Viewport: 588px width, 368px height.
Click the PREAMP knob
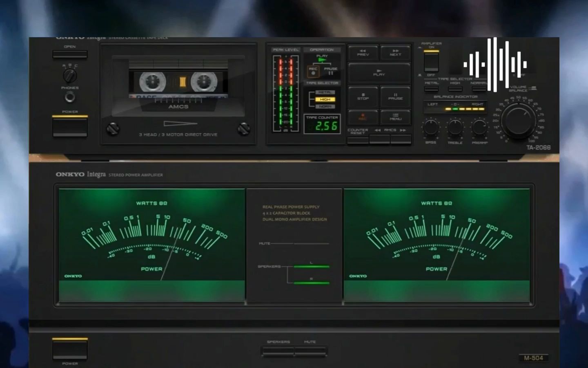[x=479, y=127]
